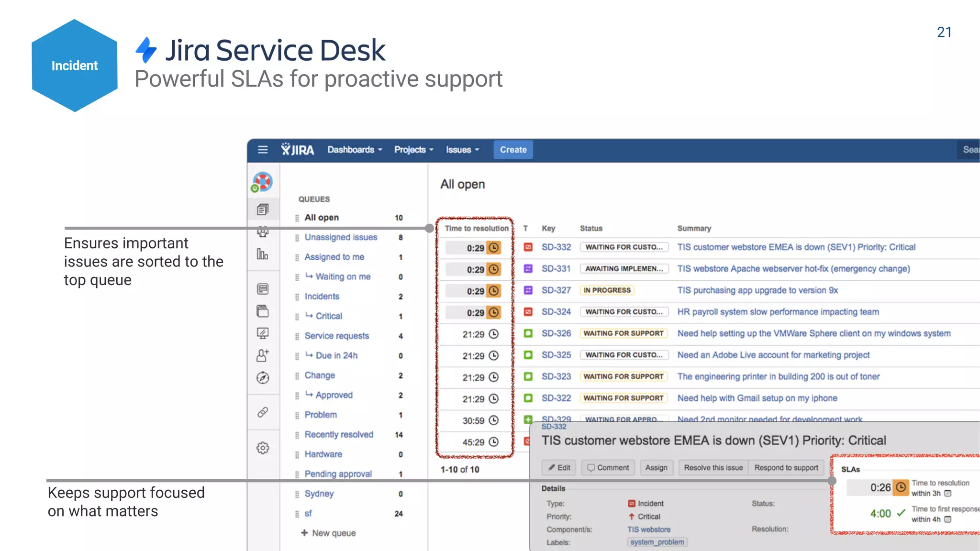Screen dimensions: 980x551
Task: Click the incident type icon for SD-324
Action: pyautogui.click(x=528, y=312)
